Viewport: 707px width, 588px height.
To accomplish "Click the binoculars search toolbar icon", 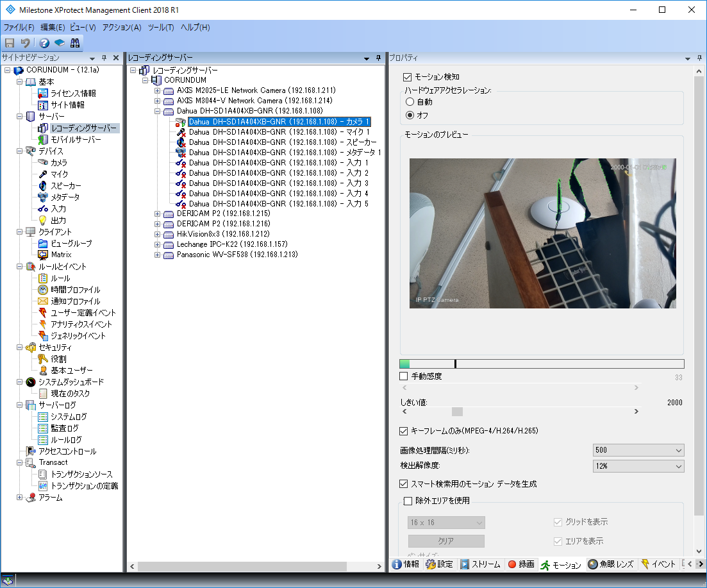I will coord(75,43).
